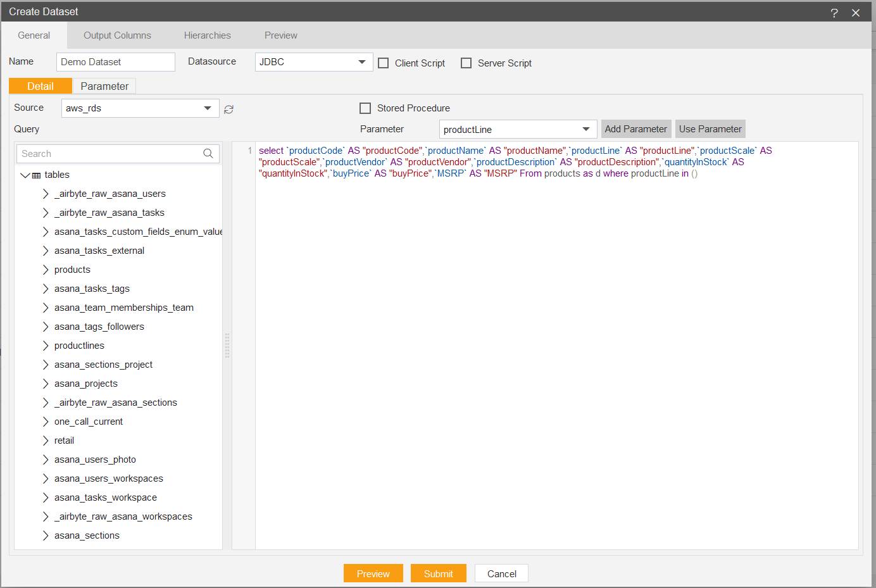
Task: Expand the productlines table node
Action: (46, 346)
